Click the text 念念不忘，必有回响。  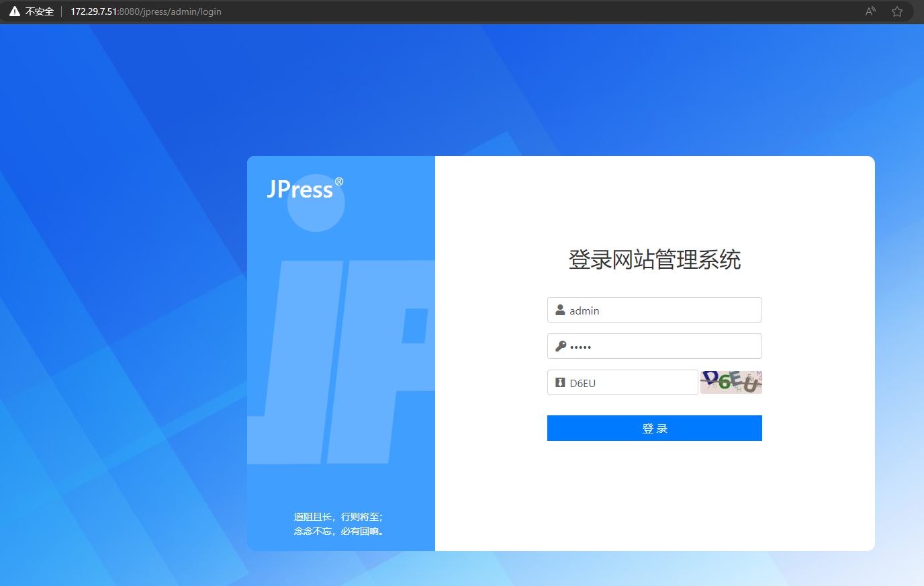click(x=338, y=531)
